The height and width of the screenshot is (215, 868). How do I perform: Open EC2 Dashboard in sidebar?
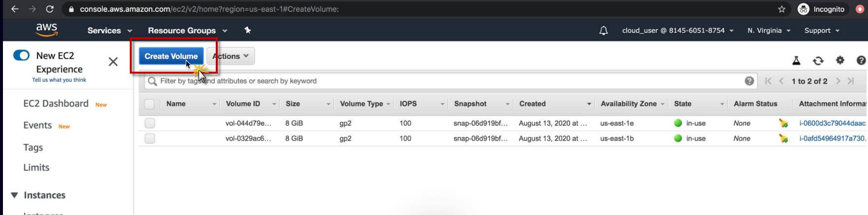(x=56, y=104)
